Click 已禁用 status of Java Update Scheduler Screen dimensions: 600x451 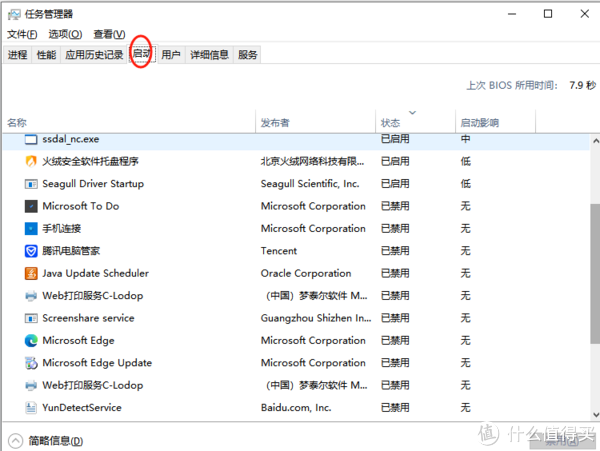pos(395,274)
